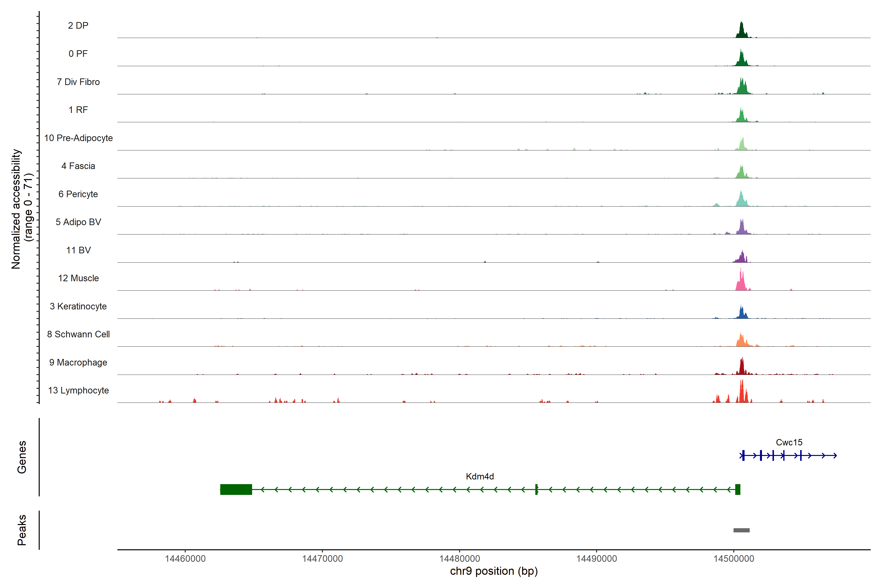
Task: Click the gray peak region bar
Action: tap(741, 530)
